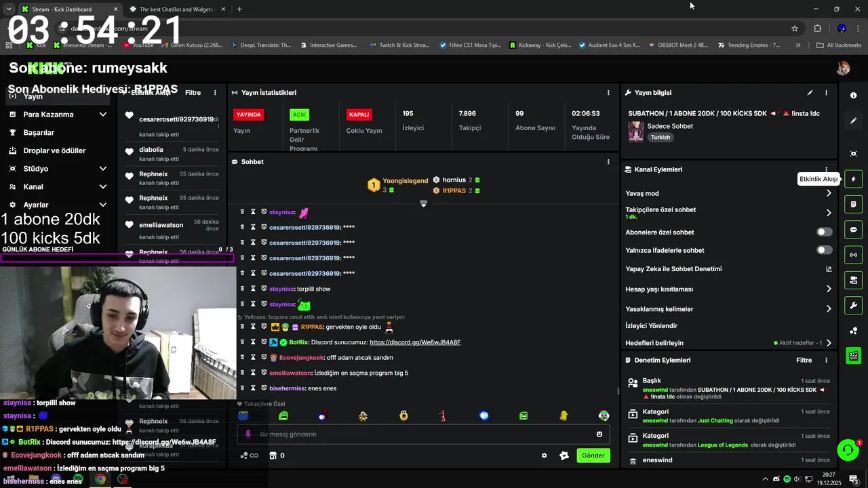868x488 pixels.
Task: Click the Sadece Sohbet category thumbnail
Action: 635,131
